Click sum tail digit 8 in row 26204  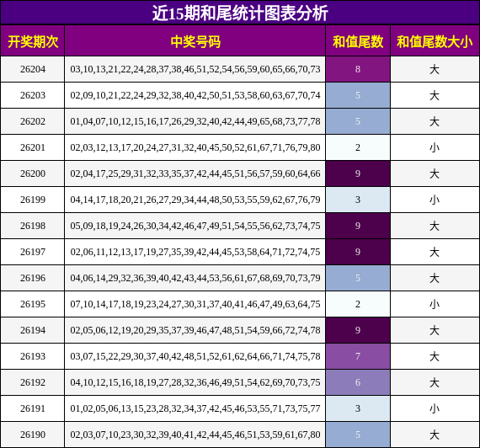pos(358,69)
